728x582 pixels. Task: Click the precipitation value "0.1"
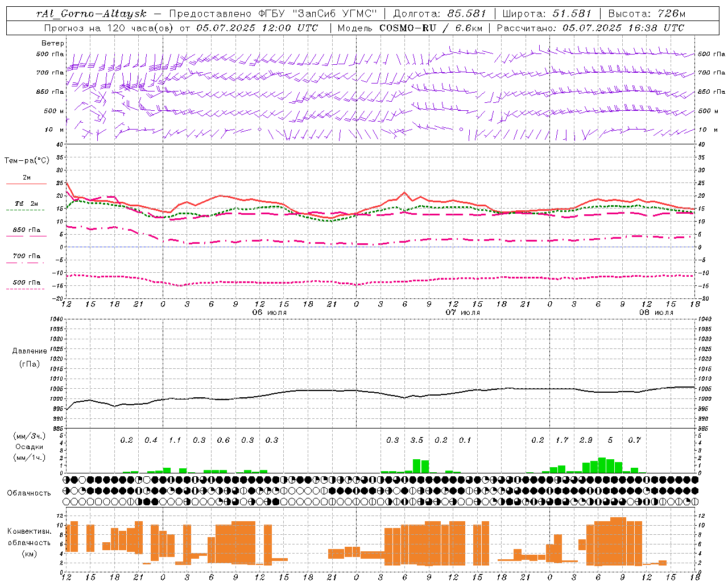[x=465, y=440]
